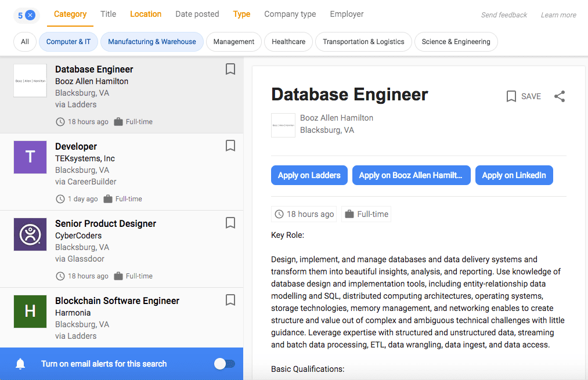588x380 pixels.
Task: Deselect the Manufacturing & Warehouse chip
Action: [152, 42]
